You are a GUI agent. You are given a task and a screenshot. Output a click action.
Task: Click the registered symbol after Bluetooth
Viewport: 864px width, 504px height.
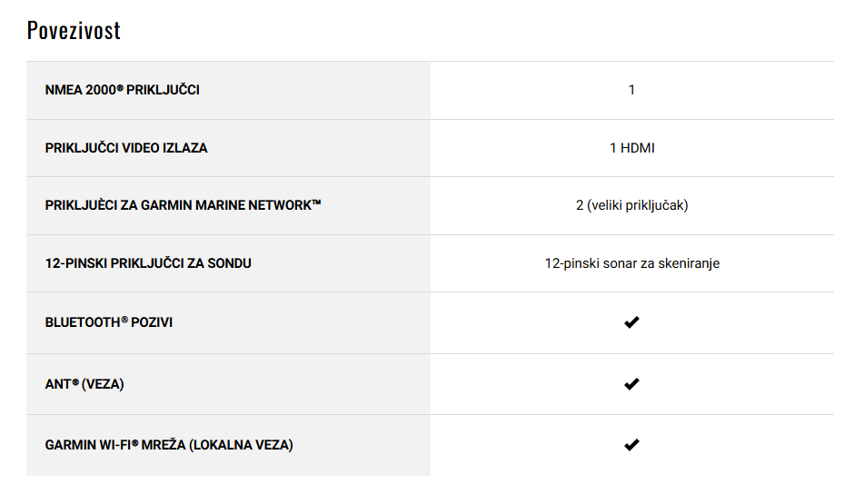point(124,320)
